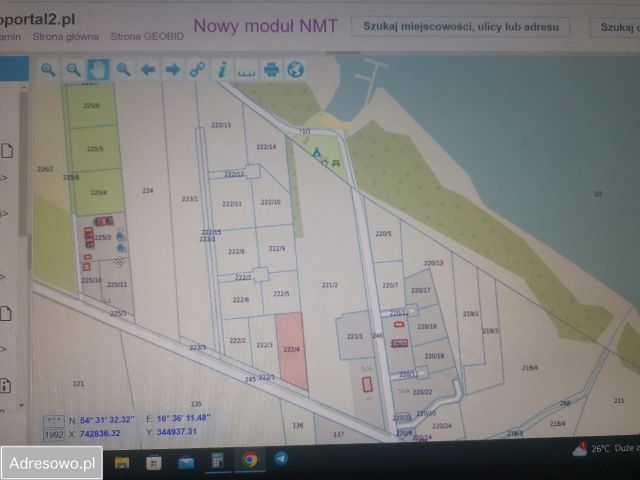Click the N latitude value 54° 31' 32.32"
Viewport: 640px width, 480px height.
point(107,420)
